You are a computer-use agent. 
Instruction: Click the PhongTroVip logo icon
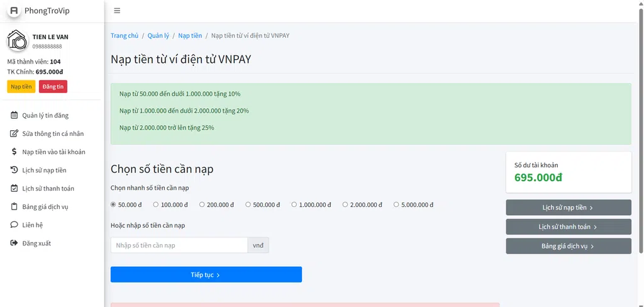tap(14, 11)
